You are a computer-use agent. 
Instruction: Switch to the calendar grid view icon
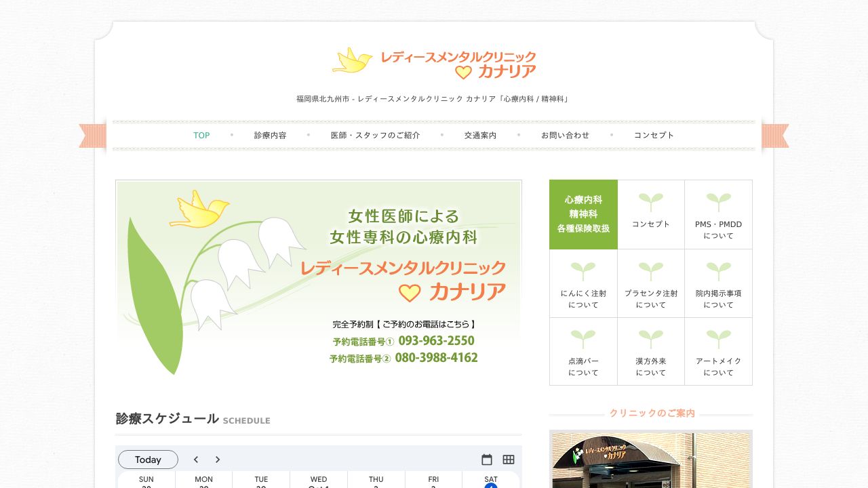pos(509,460)
